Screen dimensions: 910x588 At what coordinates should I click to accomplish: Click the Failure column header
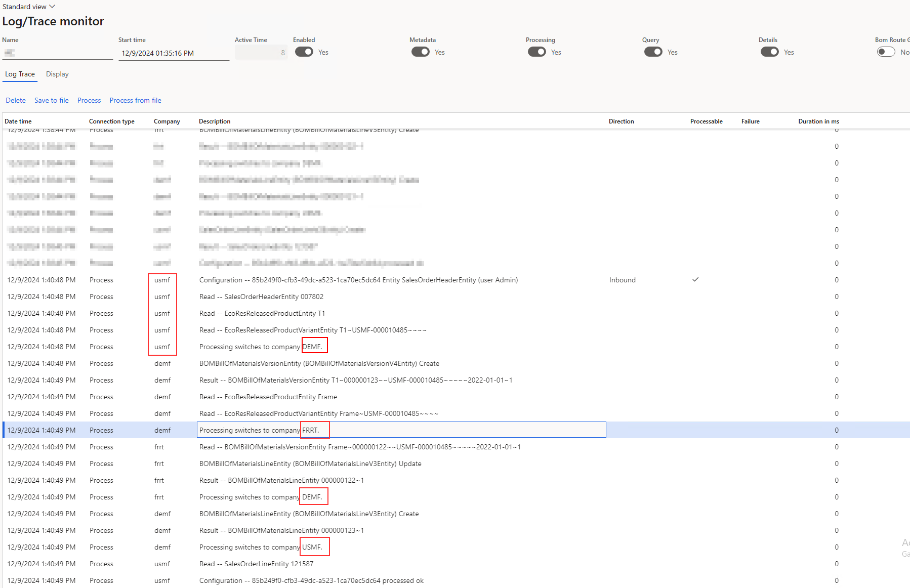[x=751, y=121]
